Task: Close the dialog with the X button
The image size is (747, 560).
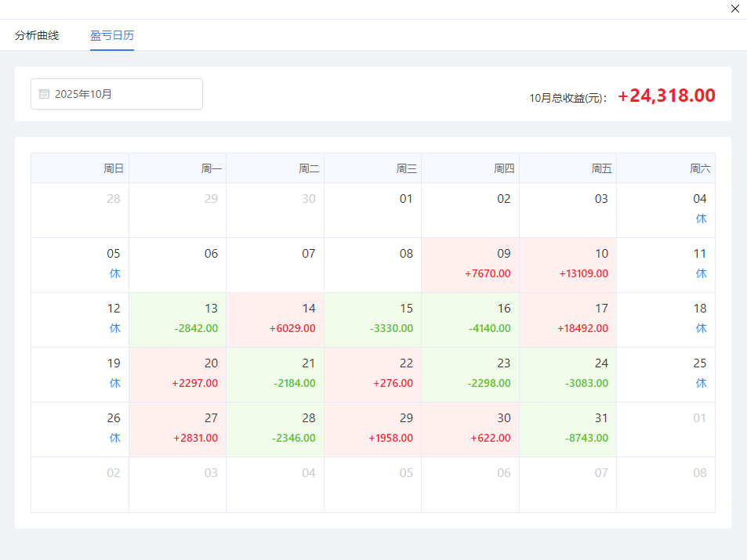Action: pyautogui.click(x=734, y=9)
